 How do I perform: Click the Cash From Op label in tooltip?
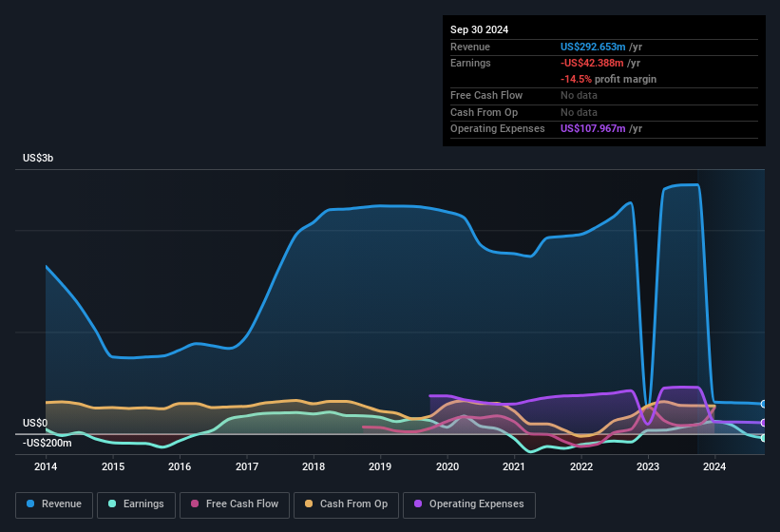pos(484,112)
